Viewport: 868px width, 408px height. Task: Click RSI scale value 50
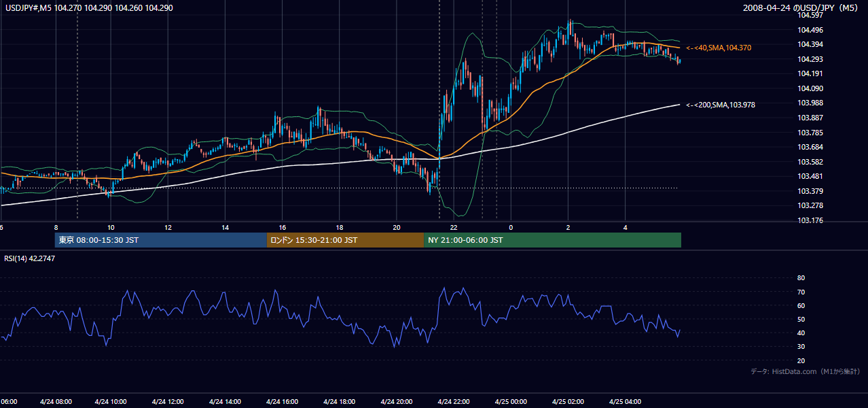point(801,319)
